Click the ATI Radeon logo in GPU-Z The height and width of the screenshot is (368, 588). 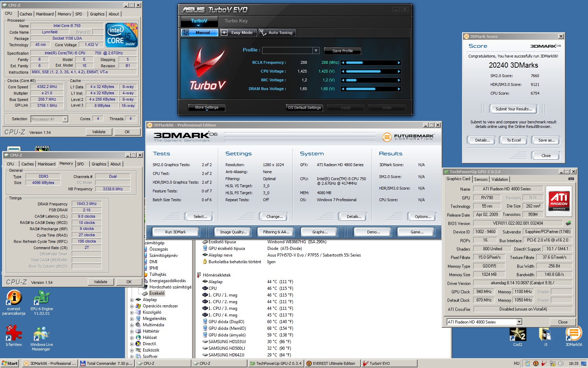(559, 201)
